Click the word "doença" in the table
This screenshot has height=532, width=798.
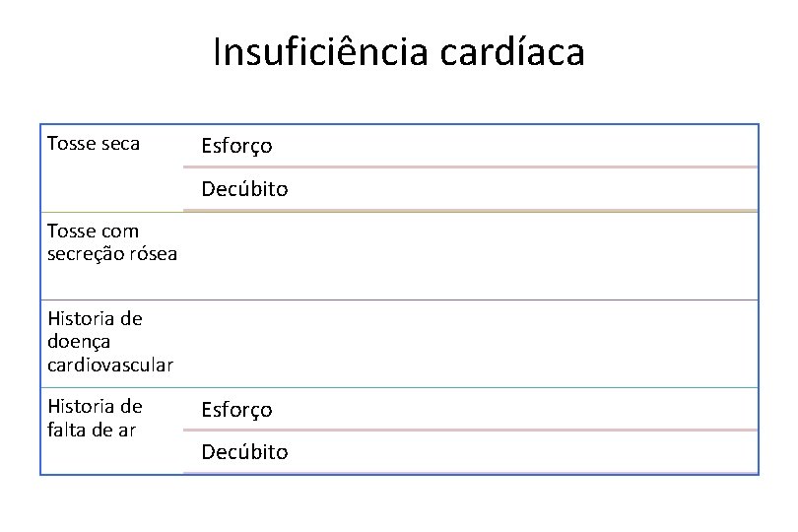pos(79,342)
